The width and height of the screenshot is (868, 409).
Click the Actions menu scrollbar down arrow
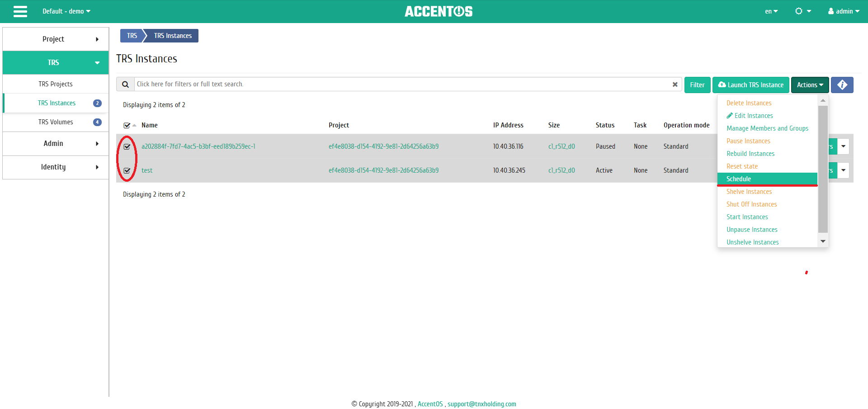point(823,241)
